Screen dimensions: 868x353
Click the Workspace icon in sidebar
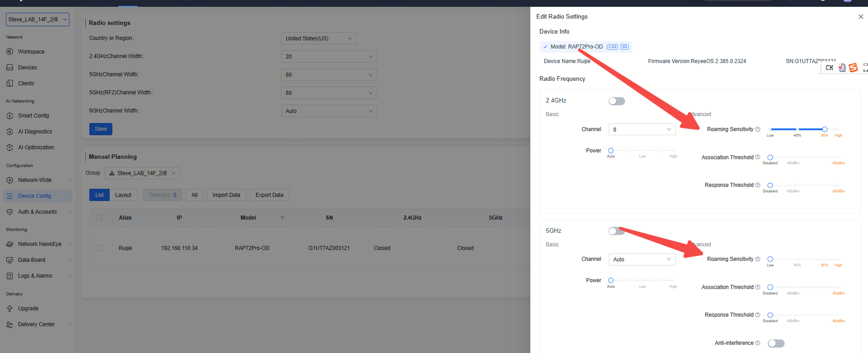tap(10, 52)
